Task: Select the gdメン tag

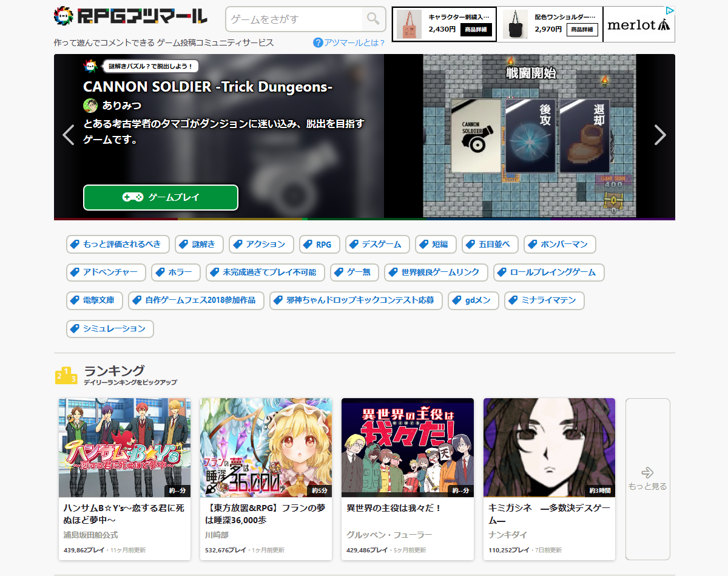Action: click(474, 300)
